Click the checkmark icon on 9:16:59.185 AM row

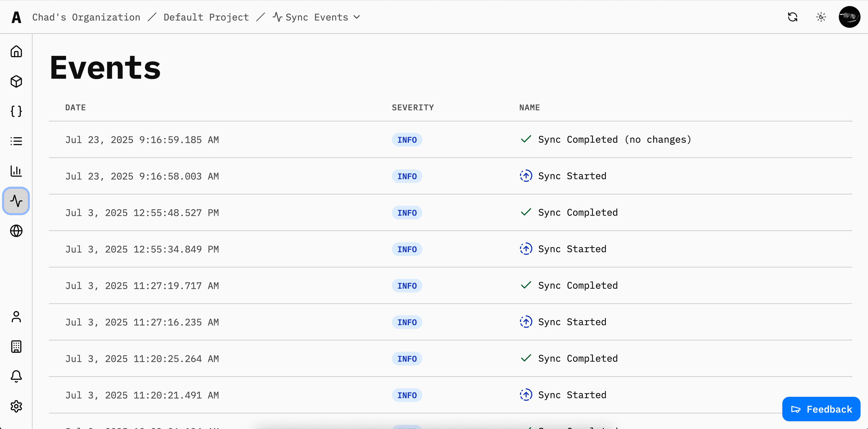[526, 139]
